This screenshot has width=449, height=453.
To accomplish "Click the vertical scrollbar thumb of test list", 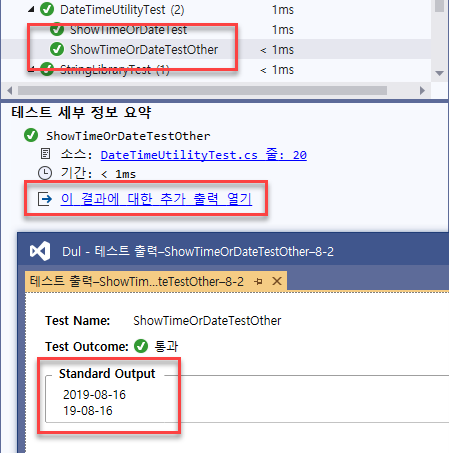I will point(440,6).
